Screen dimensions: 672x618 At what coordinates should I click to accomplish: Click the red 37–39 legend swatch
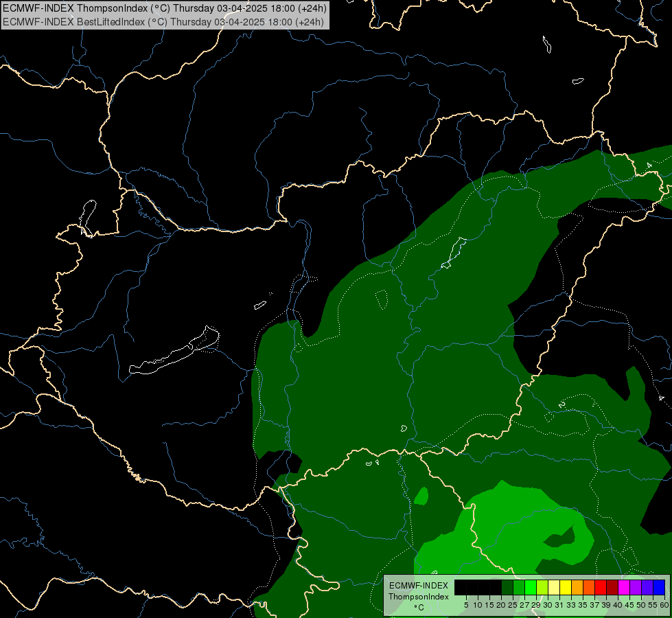coord(601,587)
